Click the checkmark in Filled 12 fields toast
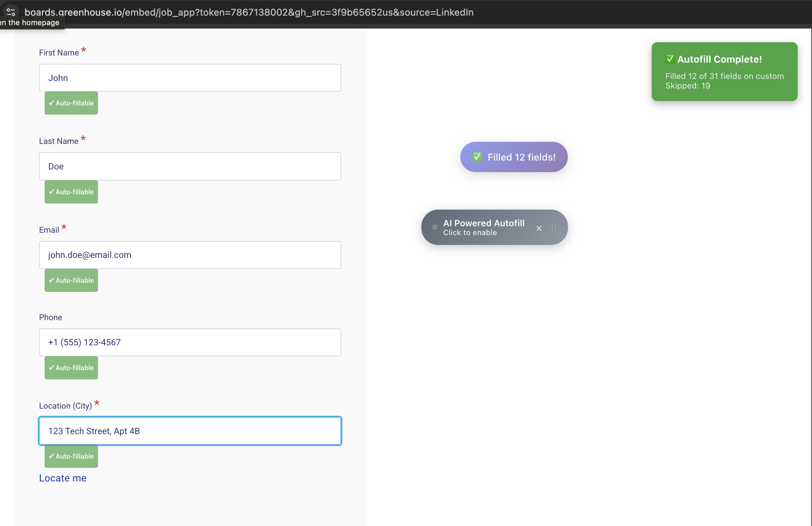Viewport: 812px width, 526px height. [477, 157]
